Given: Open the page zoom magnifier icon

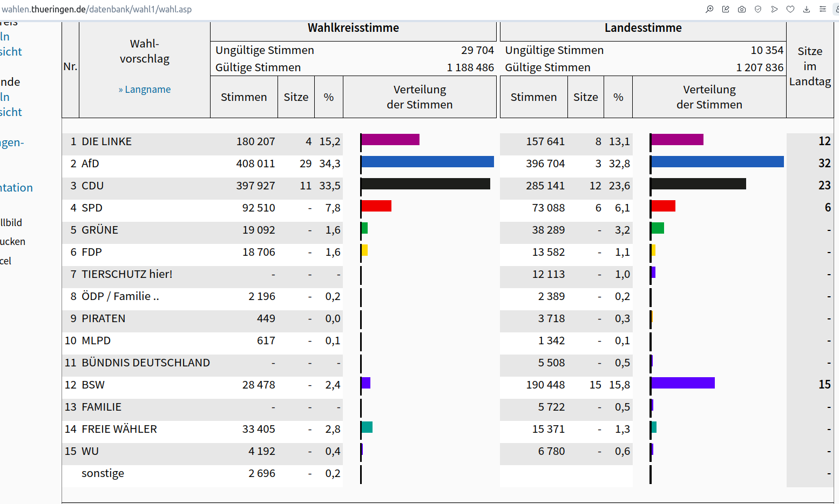Looking at the screenshot, I should click(x=709, y=9).
